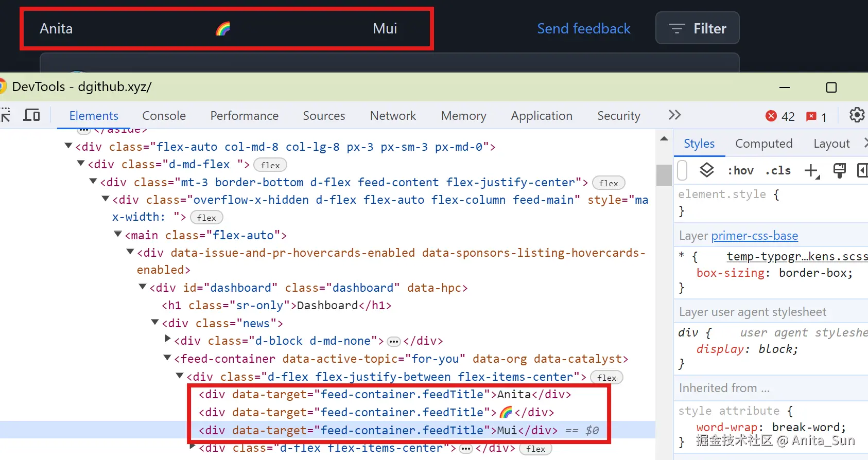Open the Application tab
This screenshot has width=868, height=460.
click(542, 116)
